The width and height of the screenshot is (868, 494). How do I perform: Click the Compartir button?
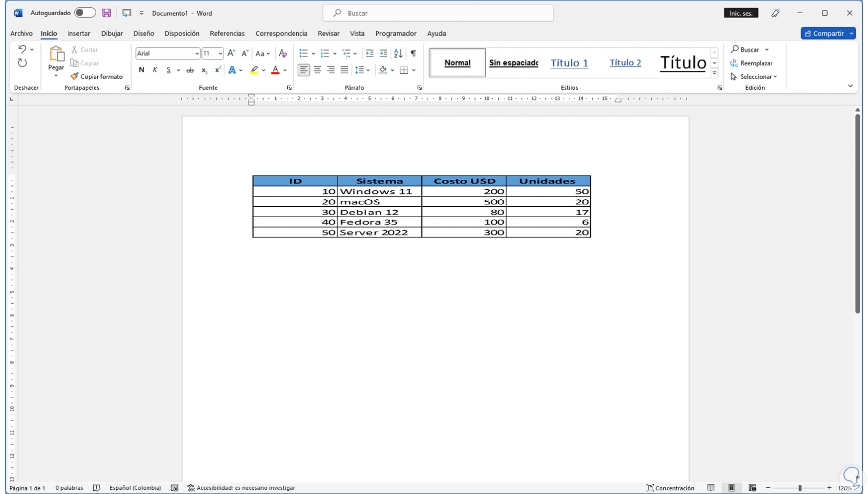(x=824, y=33)
